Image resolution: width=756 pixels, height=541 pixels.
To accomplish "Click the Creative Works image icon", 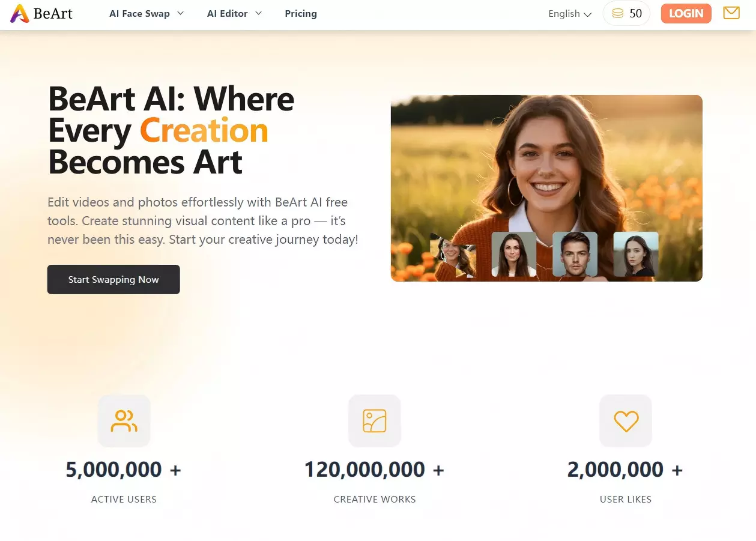I will click(375, 421).
